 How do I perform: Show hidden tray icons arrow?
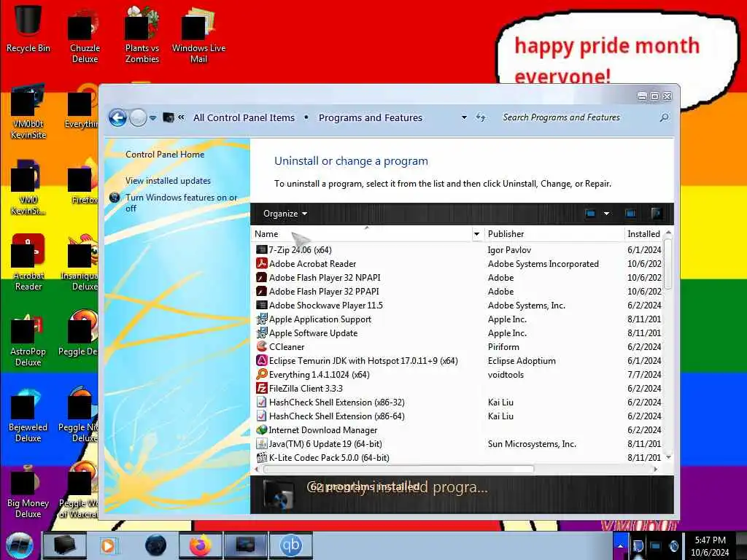tap(620, 545)
